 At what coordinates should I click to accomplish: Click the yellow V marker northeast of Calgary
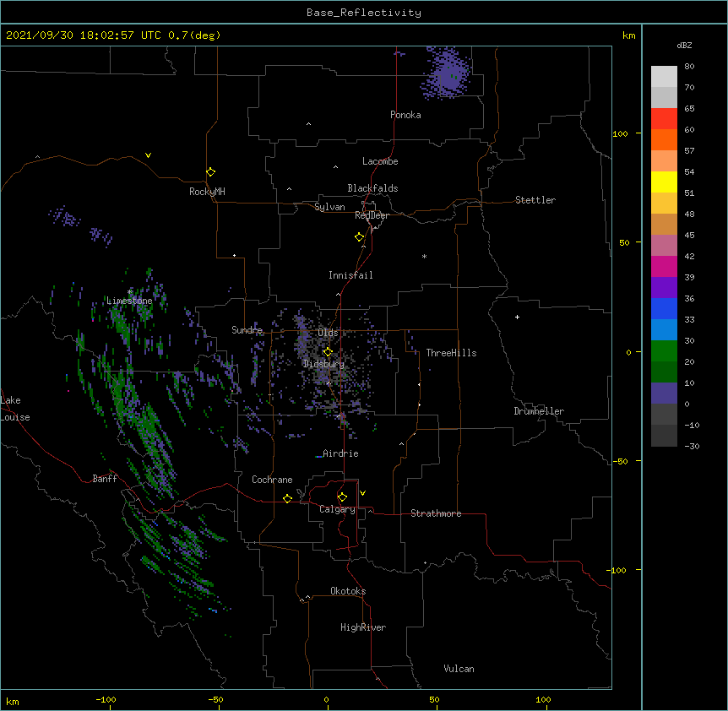click(x=362, y=493)
